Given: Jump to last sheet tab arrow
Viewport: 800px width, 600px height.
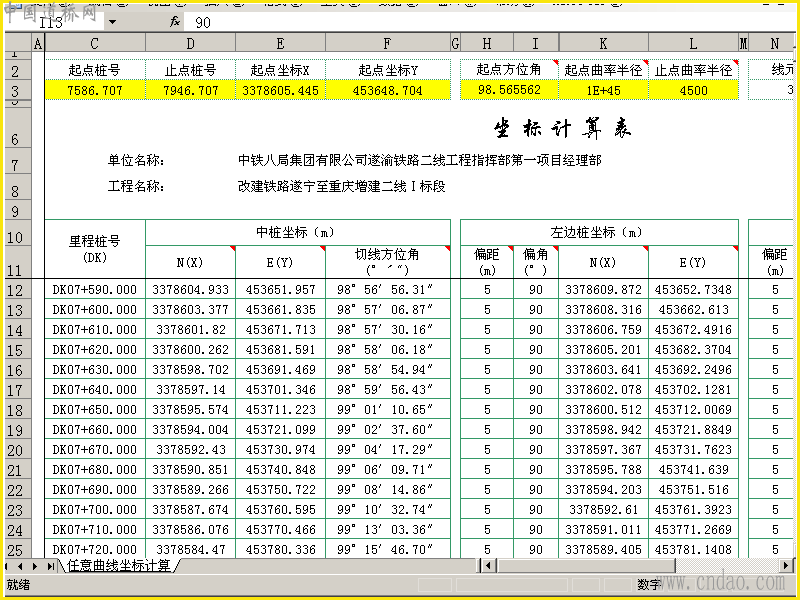Looking at the screenshot, I should tap(51, 566).
